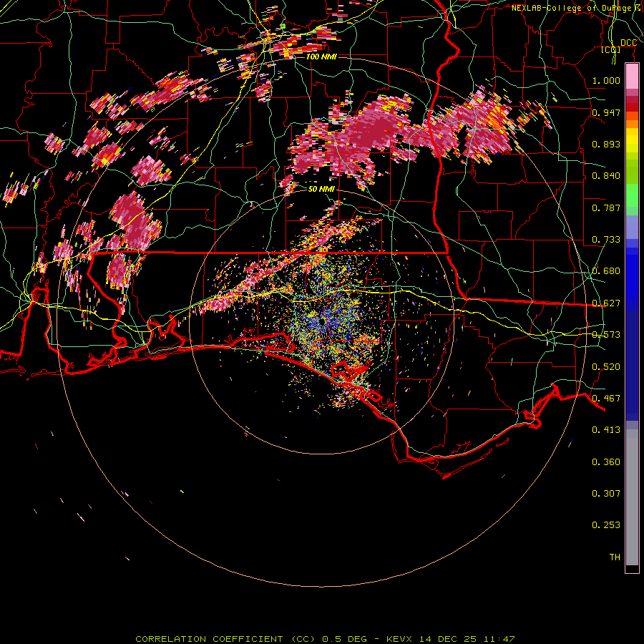Click the 0.680 legend value
Viewport: 644px width, 644px height.
pyautogui.click(x=606, y=271)
